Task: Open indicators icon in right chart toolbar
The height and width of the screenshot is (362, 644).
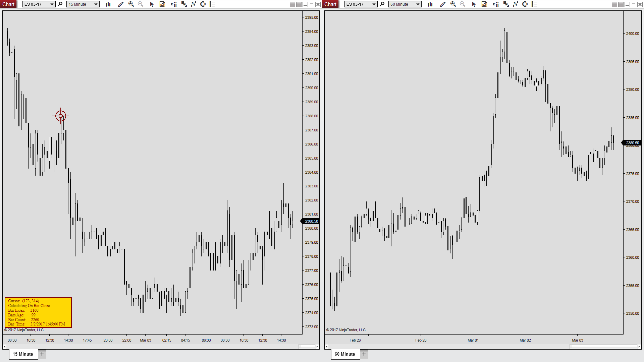Action: pos(506,4)
